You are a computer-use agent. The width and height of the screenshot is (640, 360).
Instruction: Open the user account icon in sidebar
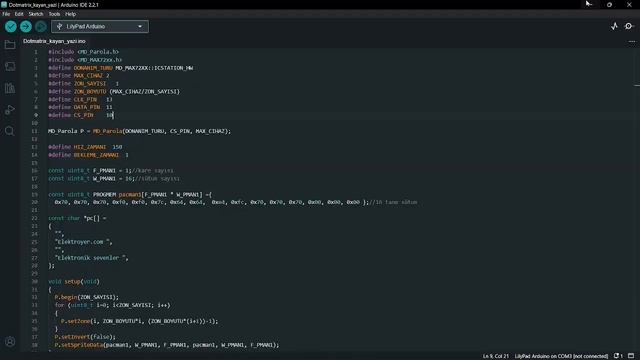(10, 342)
